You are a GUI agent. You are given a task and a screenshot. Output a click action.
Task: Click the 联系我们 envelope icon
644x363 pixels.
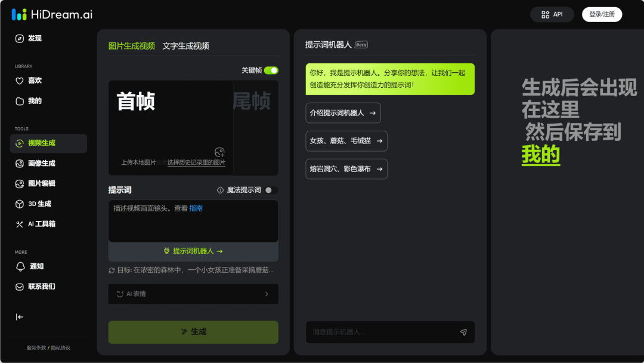pyautogui.click(x=19, y=287)
